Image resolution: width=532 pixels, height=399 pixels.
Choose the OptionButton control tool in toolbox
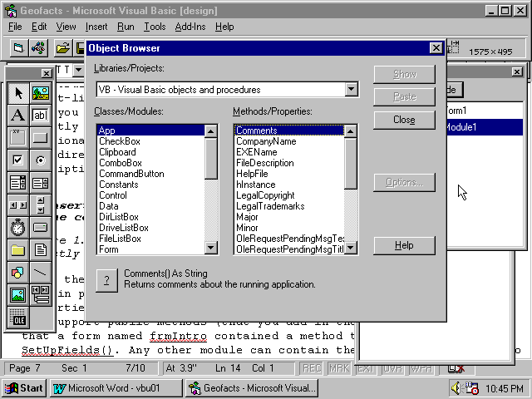click(x=41, y=160)
